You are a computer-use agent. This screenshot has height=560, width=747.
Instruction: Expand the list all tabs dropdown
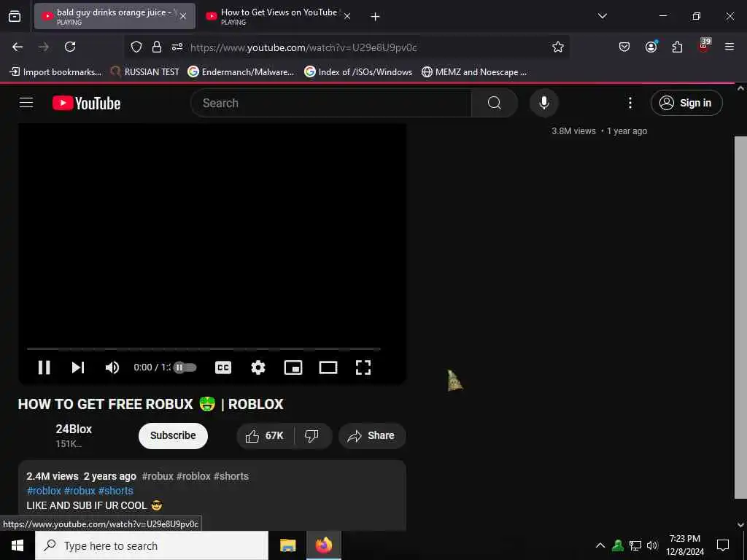[x=603, y=16]
